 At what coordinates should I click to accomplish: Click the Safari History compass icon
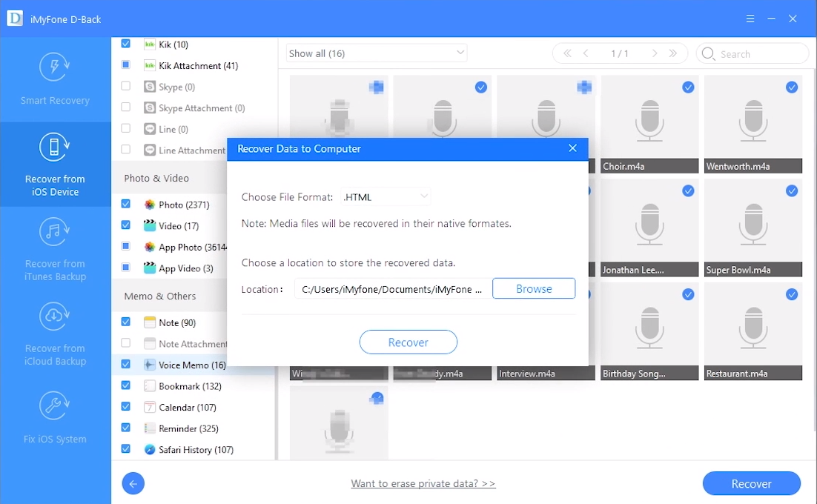[x=150, y=449]
